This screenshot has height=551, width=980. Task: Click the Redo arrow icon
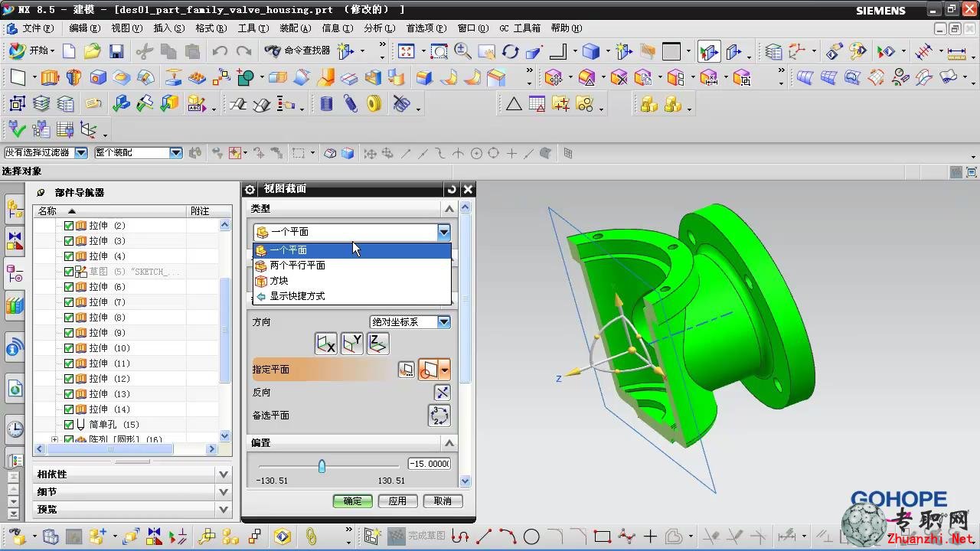click(x=243, y=52)
